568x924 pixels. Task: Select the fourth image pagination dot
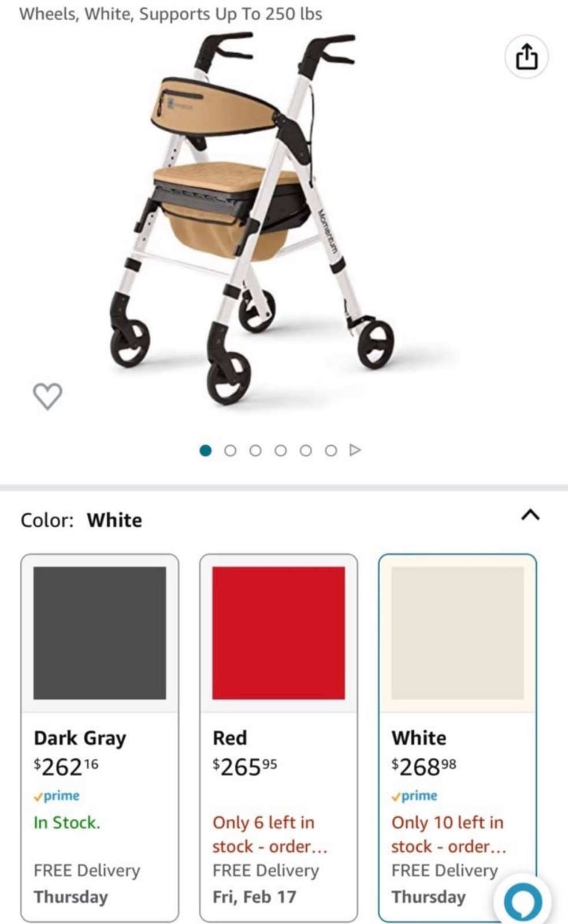click(280, 450)
